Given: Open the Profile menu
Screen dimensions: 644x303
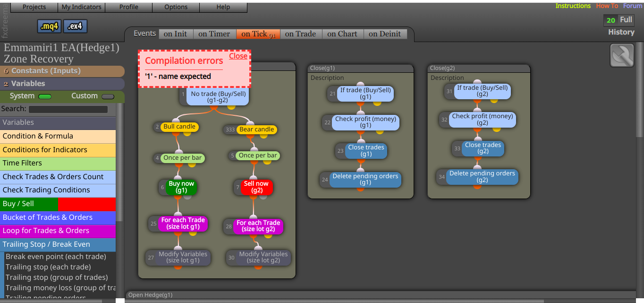Looking at the screenshot, I should [129, 7].
